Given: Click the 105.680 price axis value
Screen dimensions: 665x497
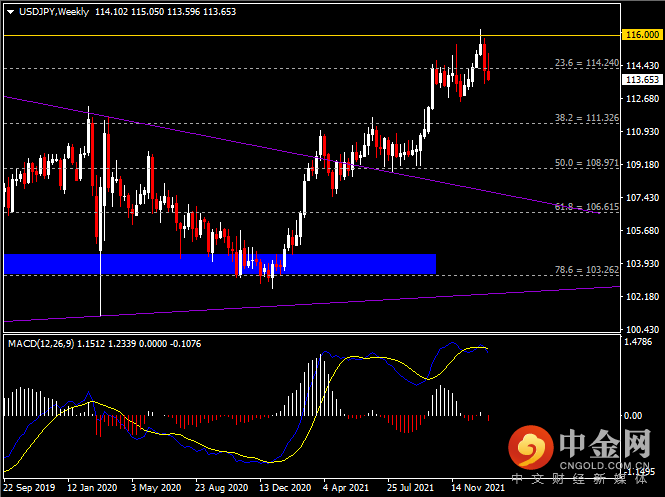Looking at the screenshot, I should click(643, 231).
